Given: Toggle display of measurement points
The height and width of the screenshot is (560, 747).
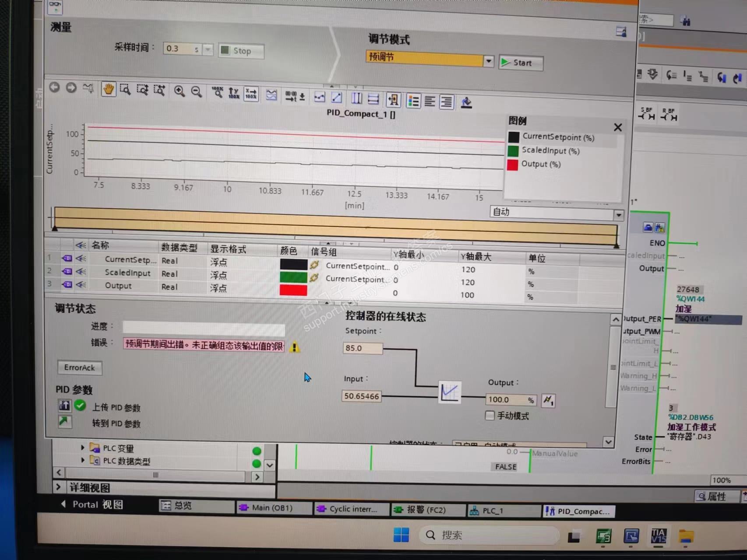Looking at the screenshot, I should (320, 97).
